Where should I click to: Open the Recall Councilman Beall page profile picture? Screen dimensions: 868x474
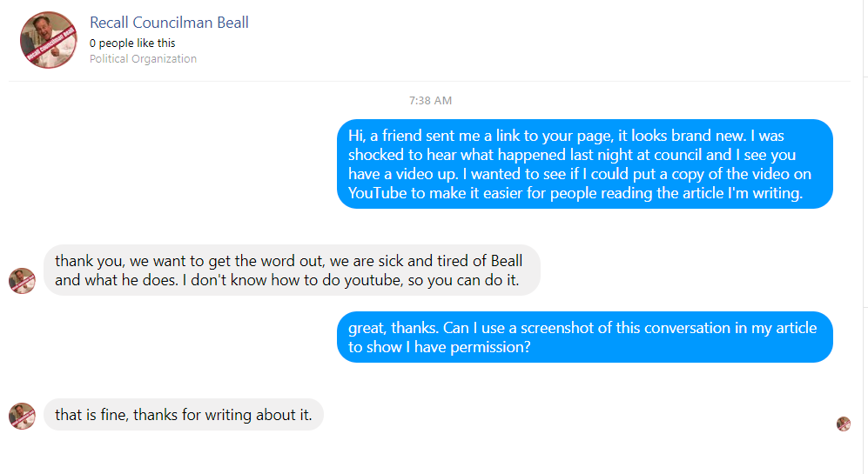[48, 40]
